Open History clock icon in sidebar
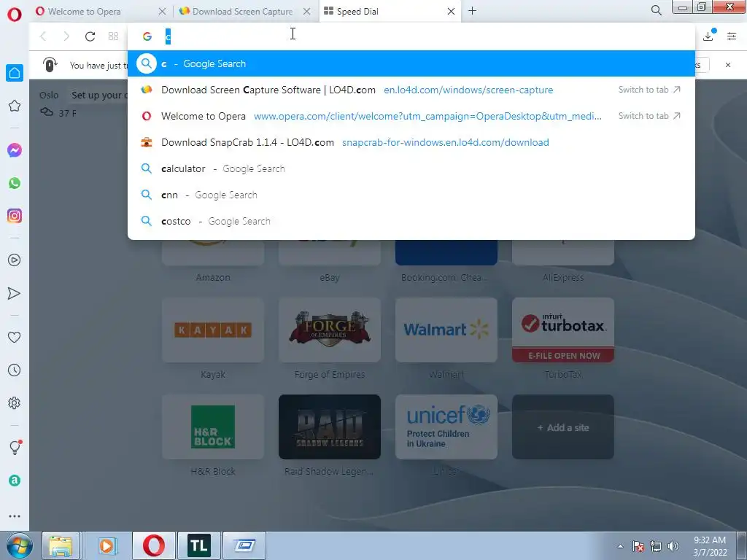 pos(15,370)
